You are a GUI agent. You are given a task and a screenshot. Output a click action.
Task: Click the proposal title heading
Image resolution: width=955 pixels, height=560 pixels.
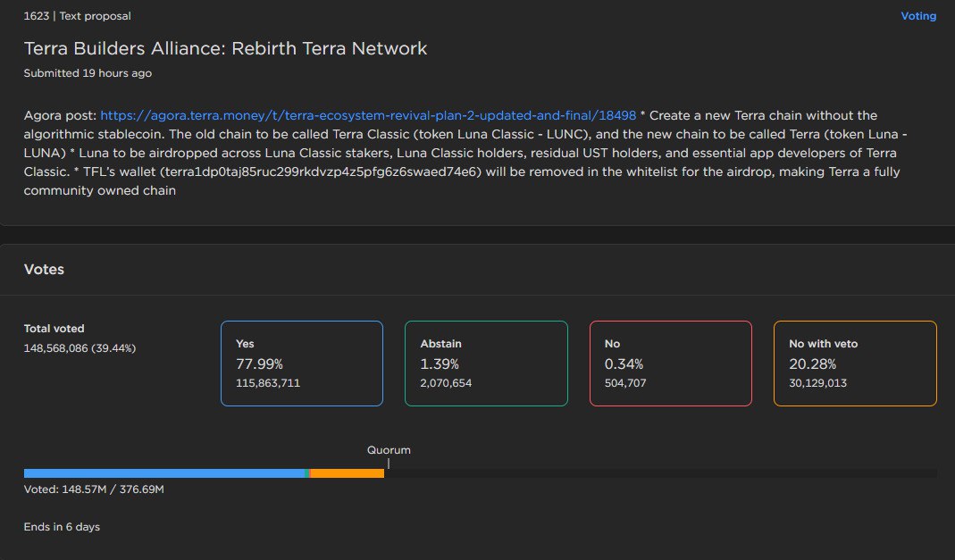point(225,48)
